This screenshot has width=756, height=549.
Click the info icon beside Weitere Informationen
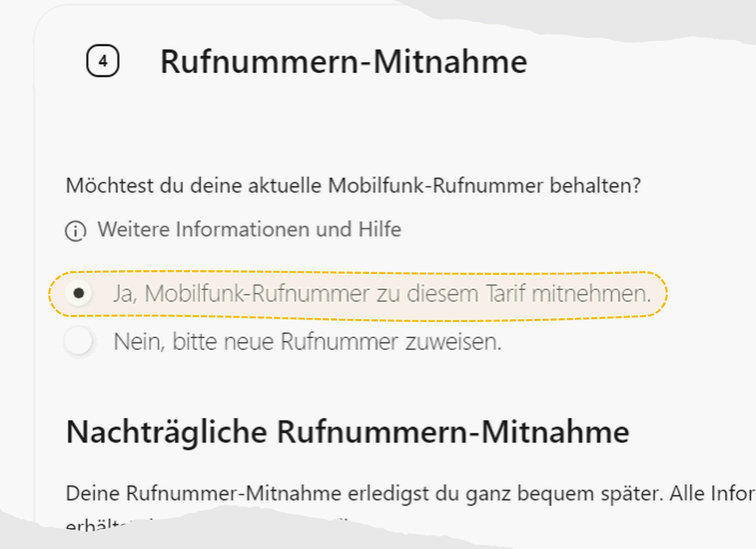point(76,229)
